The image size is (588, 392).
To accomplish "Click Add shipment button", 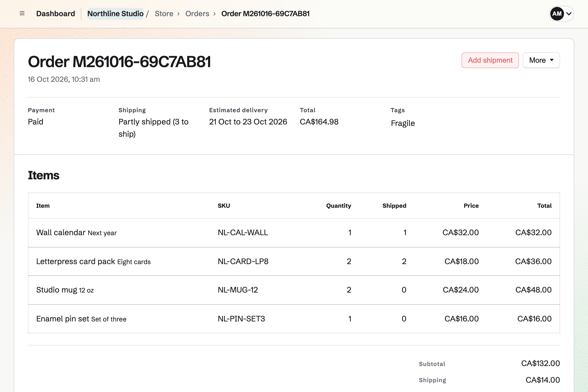I will click(x=490, y=60).
